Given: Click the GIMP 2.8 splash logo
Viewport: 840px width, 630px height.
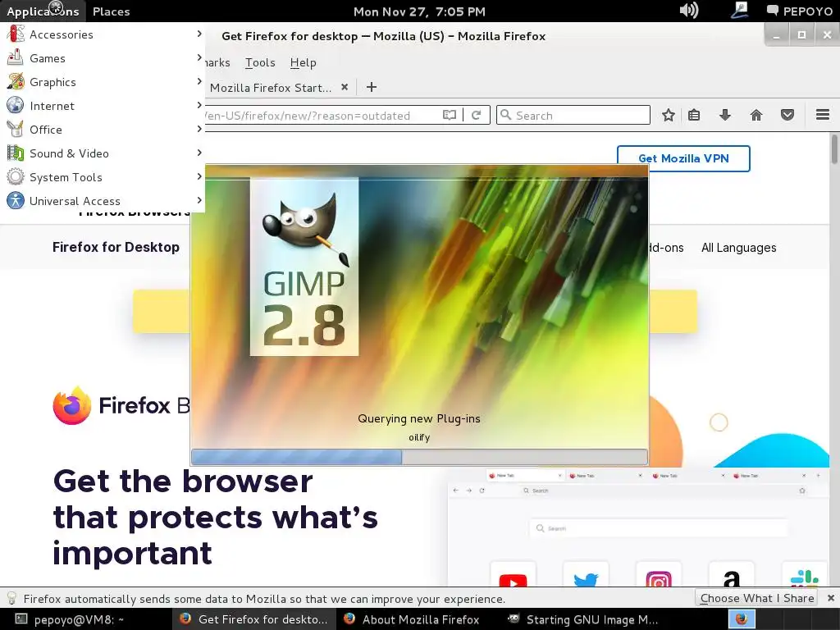Looking at the screenshot, I should tap(304, 267).
